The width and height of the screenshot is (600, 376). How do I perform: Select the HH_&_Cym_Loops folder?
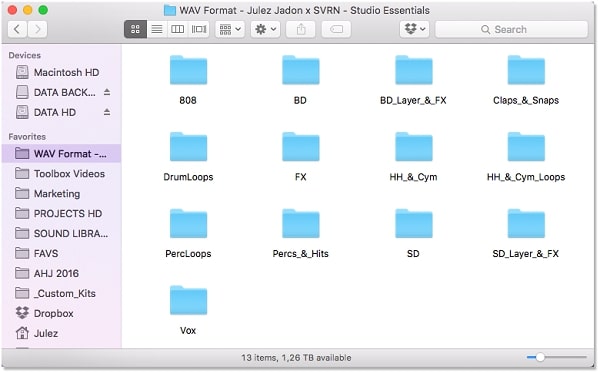pyautogui.click(x=526, y=157)
